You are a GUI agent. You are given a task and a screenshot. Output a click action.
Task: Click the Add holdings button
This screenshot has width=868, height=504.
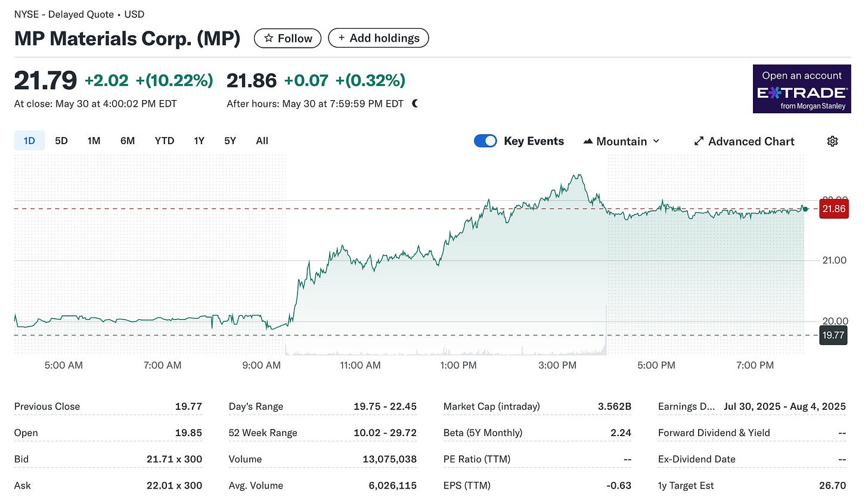click(x=379, y=38)
